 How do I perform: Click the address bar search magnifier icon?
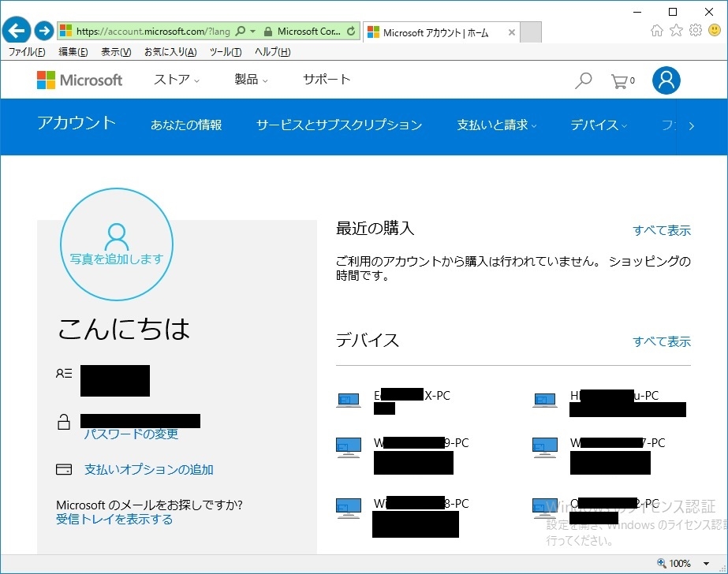(241, 31)
